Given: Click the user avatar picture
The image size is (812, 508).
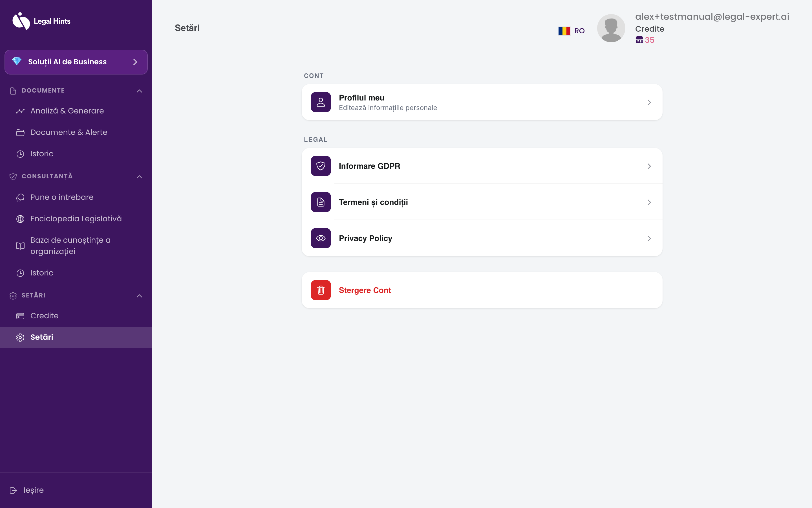Looking at the screenshot, I should [611, 28].
